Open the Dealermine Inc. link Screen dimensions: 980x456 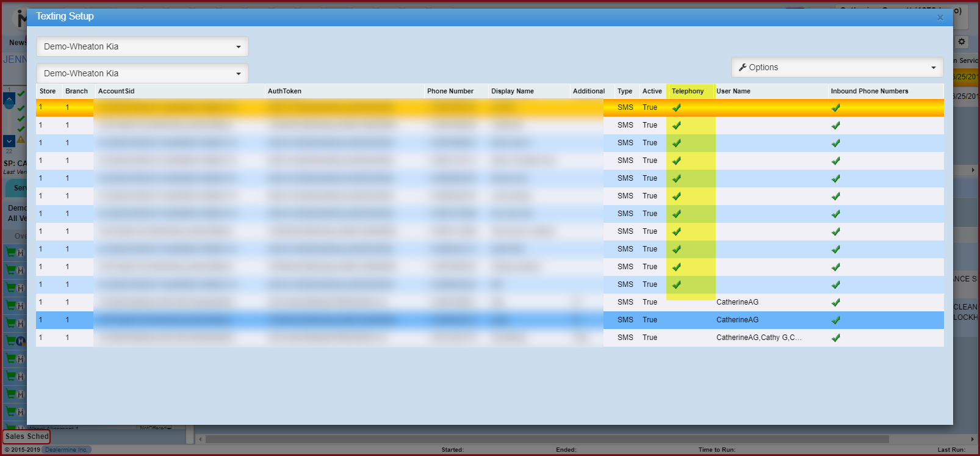click(66, 450)
